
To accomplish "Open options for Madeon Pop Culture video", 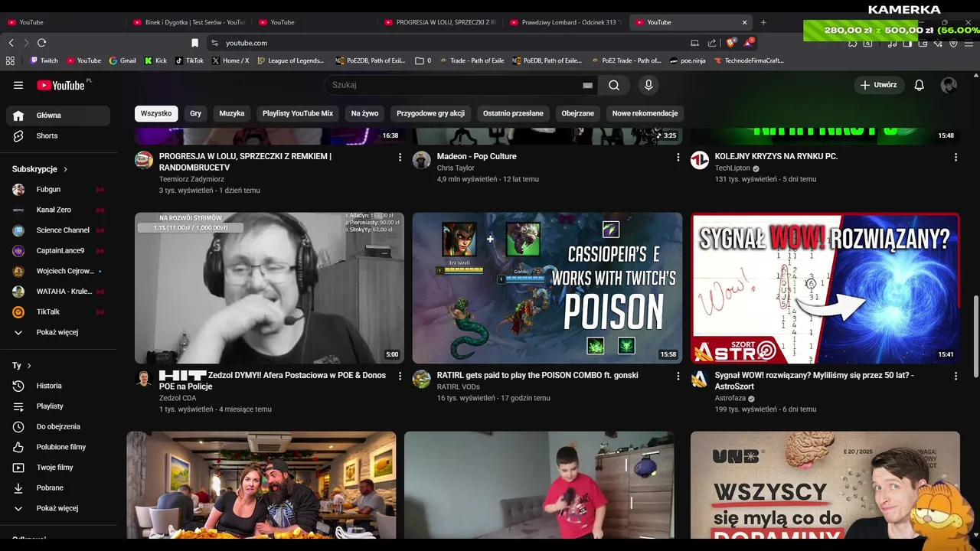I will [678, 157].
